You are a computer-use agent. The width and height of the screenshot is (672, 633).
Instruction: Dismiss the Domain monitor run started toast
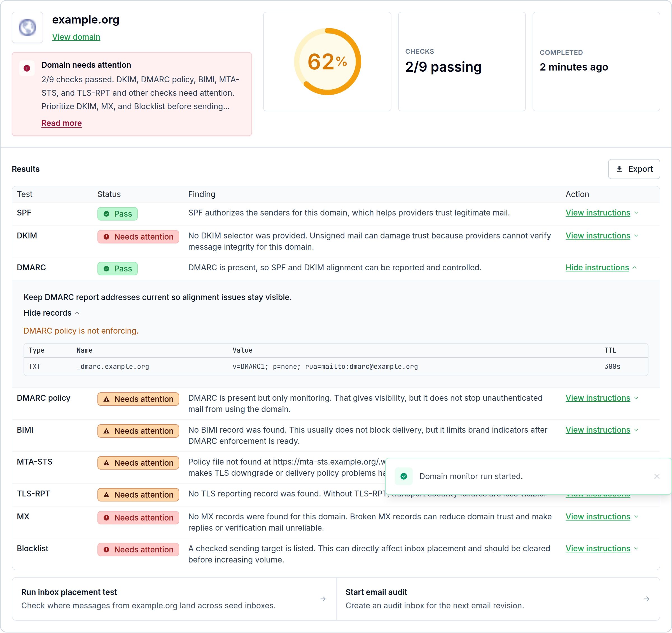(657, 476)
